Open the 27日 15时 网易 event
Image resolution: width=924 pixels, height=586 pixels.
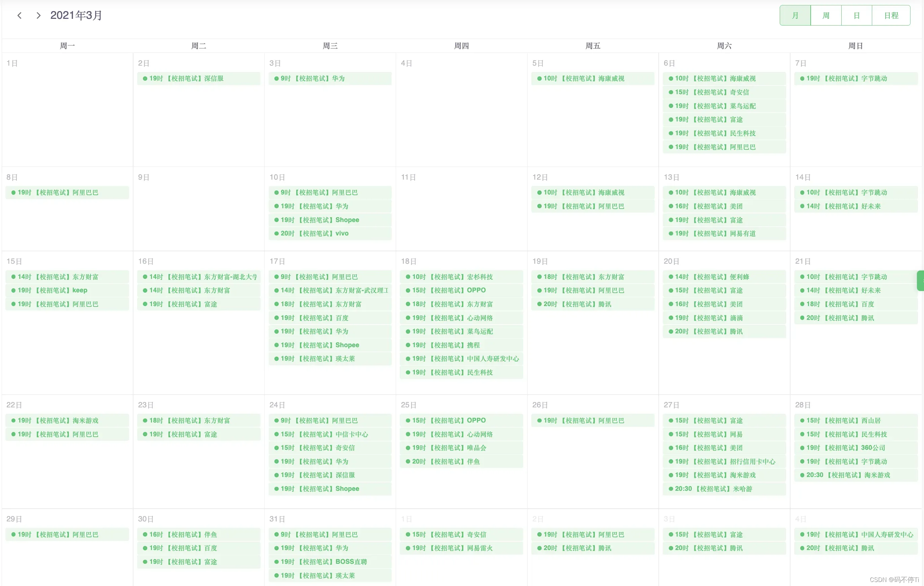(x=724, y=434)
